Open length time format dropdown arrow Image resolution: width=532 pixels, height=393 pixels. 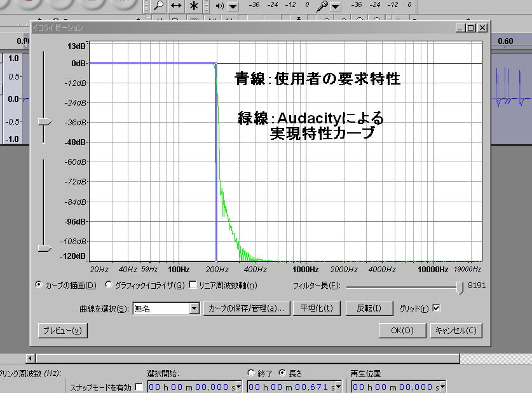pos(338,387)
